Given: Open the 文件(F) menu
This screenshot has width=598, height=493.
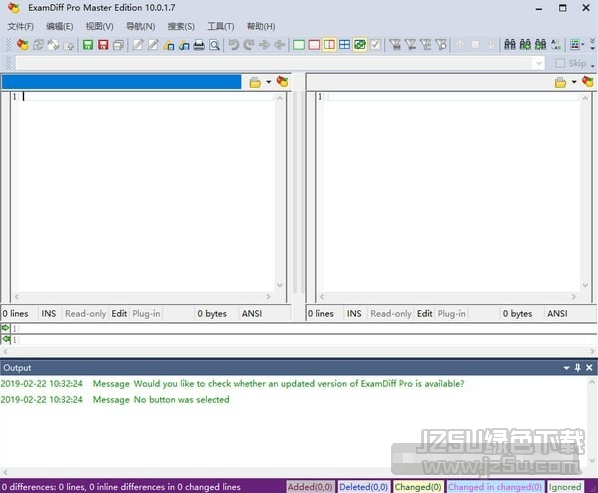Looking at the screenshot, I should click(21, 26).
